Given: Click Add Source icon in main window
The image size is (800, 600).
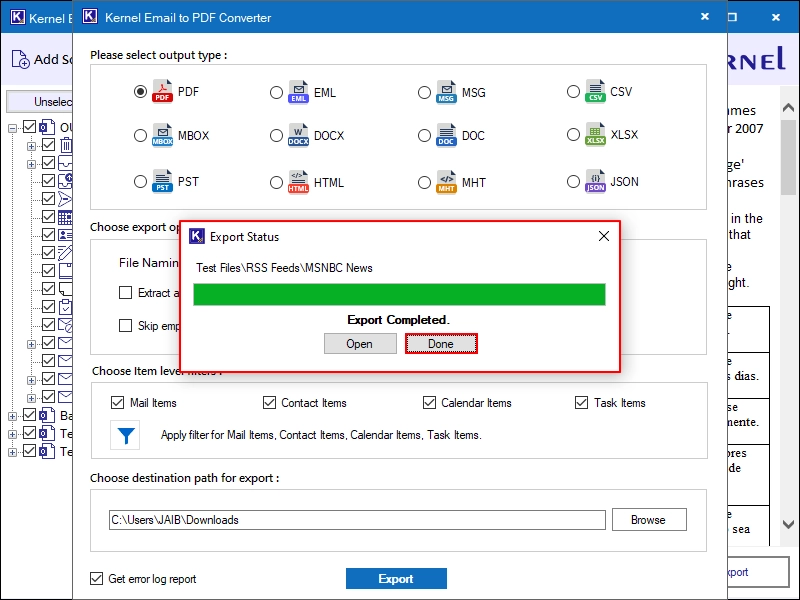Looking at the screenshot, I should (x=20, y=59).
